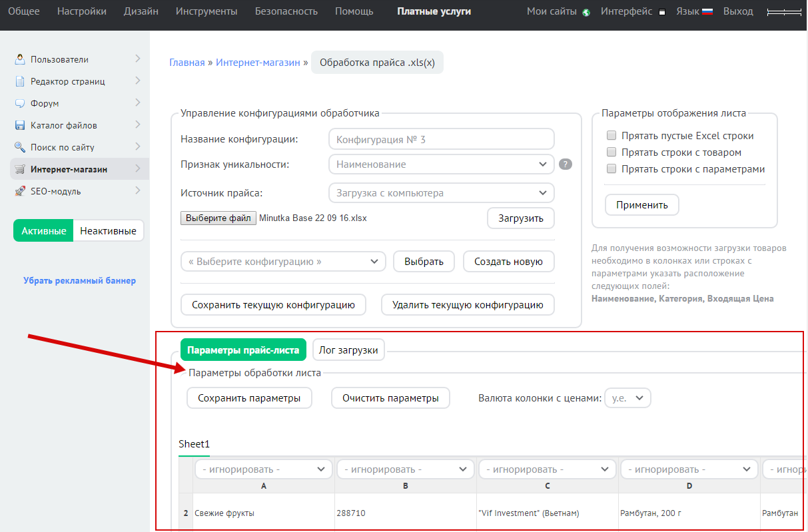Open the 'Признак уникальности' dropdown
This screenshot has height=532, width=808.
(441, 164)
